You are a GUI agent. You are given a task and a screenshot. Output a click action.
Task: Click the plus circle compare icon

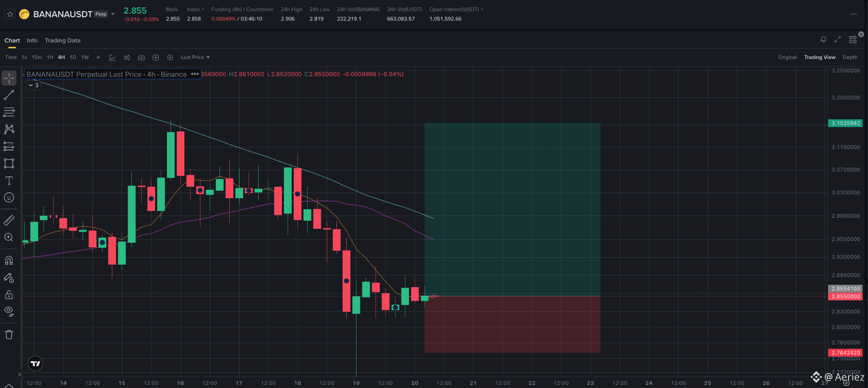156,57
